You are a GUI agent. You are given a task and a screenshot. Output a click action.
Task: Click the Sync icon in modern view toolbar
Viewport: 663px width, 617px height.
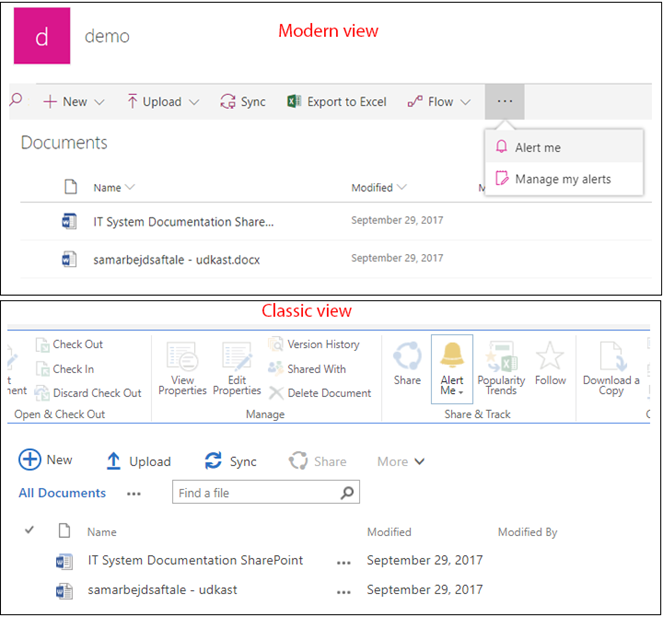pyautogui.click(x=228, y=101)
